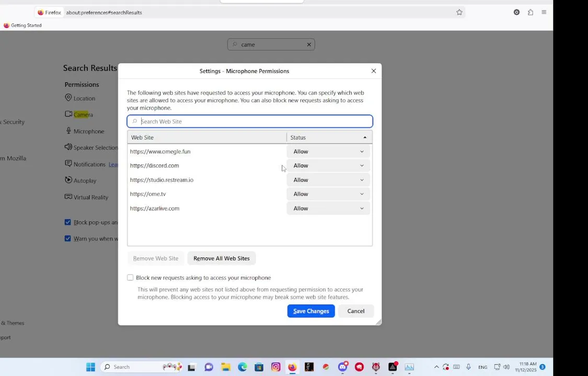The image size is (588, 376).
Task: Open File Explorer from the taskbar
Action: tap(225, 367)
